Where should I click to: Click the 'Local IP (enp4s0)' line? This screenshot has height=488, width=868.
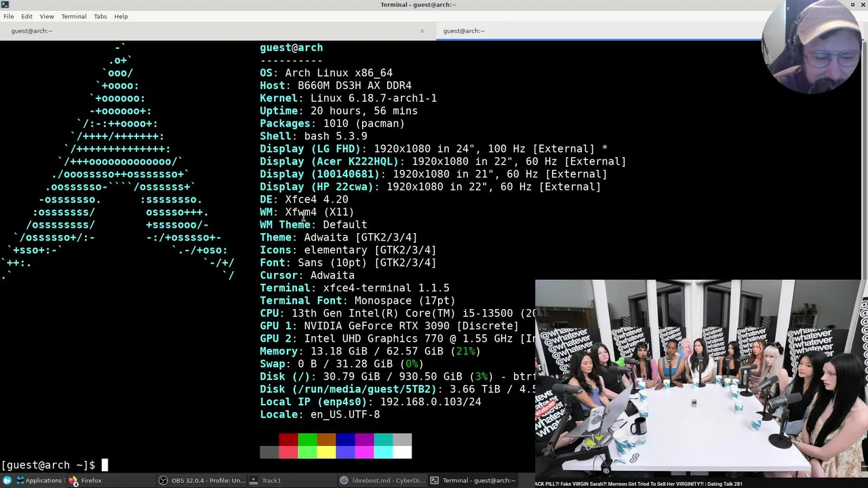370,402
